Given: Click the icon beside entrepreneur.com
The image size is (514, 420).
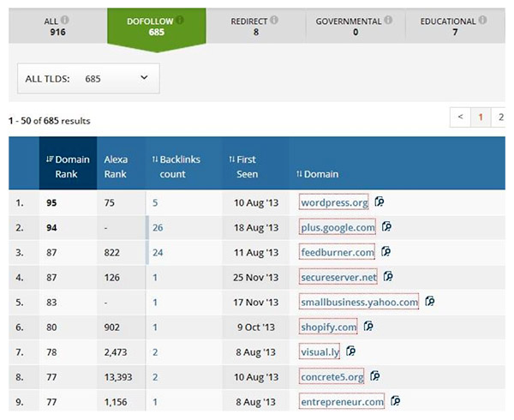Looking at the screenshot, I should tap(396, 401).
